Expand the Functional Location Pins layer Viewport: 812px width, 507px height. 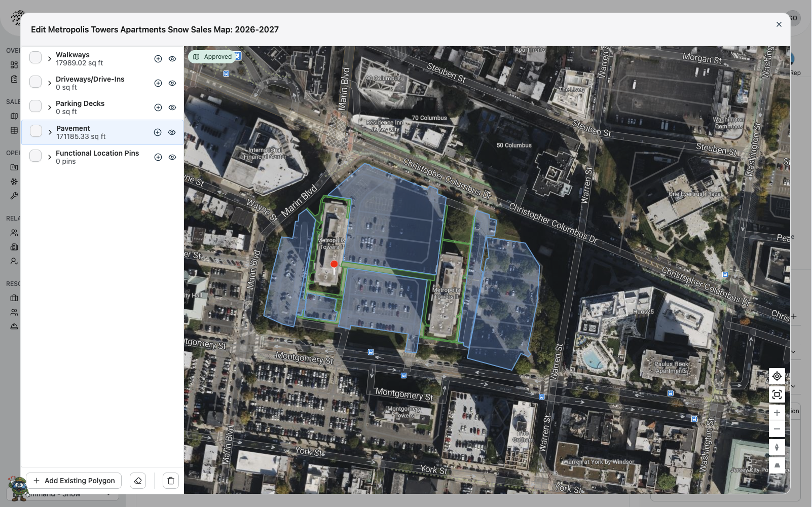click(49, 157)
